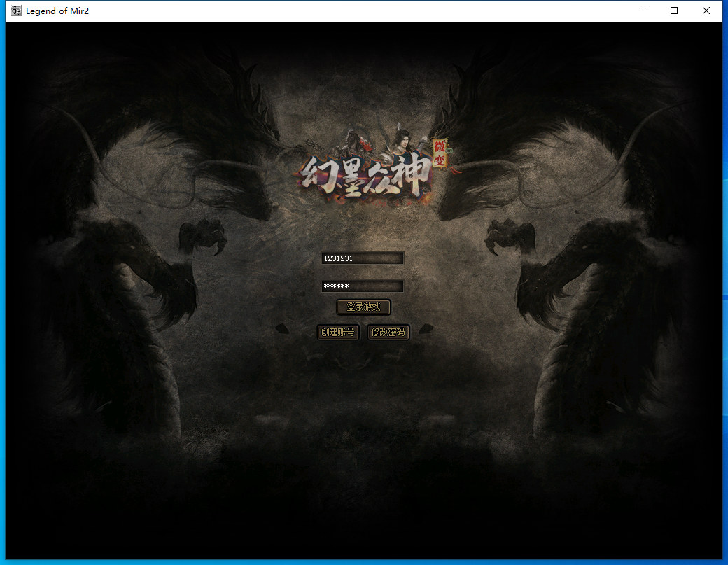728x565 pixels.
Task: Click the 幻墨众神 game logo
Action: coord(367,175)
